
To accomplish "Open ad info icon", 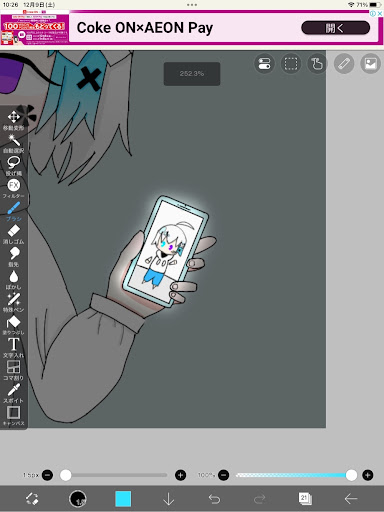I will point(373,13).
